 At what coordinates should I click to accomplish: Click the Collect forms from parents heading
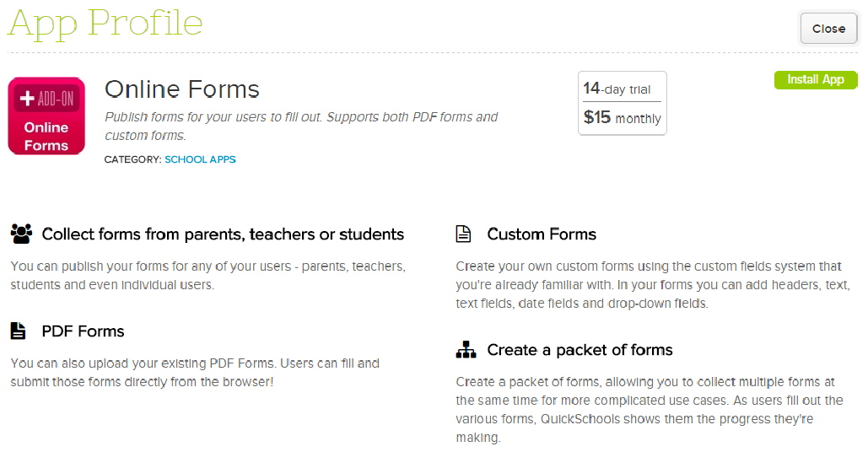tap(223, 234)
